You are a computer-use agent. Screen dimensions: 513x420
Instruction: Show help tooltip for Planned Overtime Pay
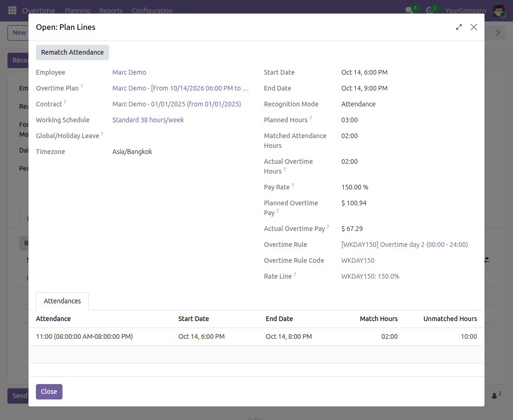tap(277, 211)
